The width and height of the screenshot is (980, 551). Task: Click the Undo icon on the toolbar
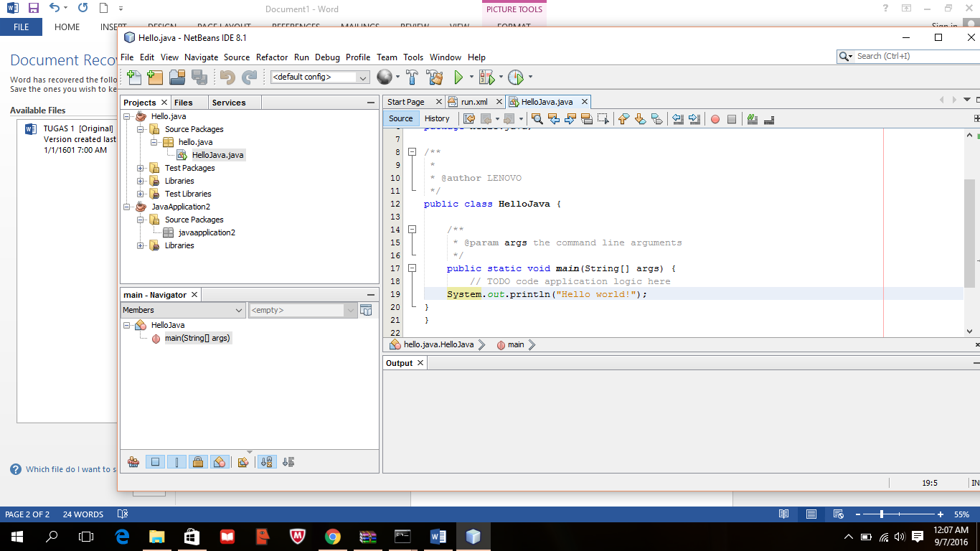pyautogui.click(x=227, y=77)
